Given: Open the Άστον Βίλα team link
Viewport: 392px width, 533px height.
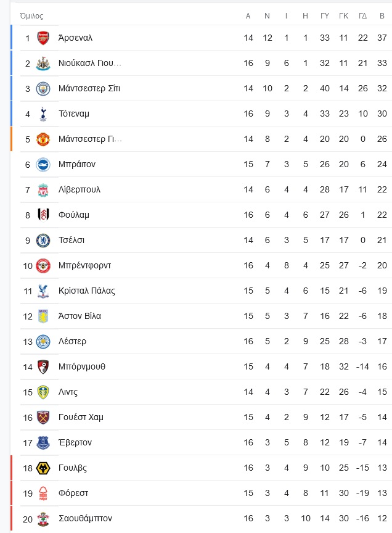Looking at the screenshot, I should coord(80,316).
